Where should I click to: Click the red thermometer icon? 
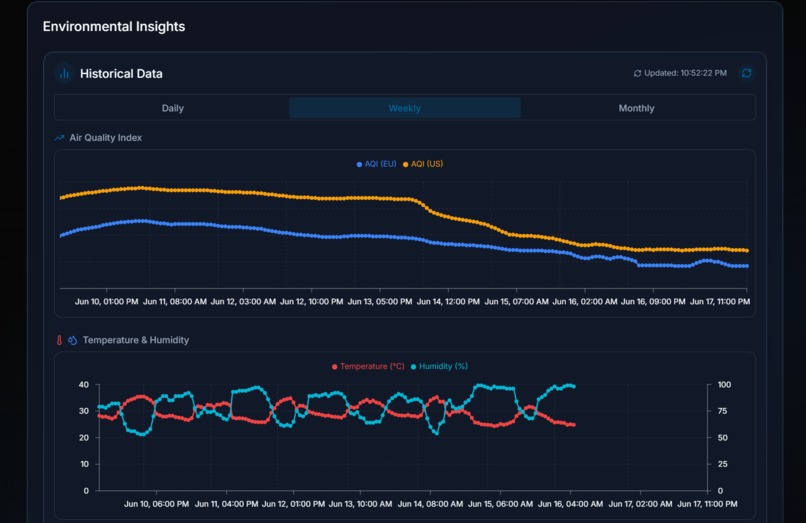tap(59, 340)
